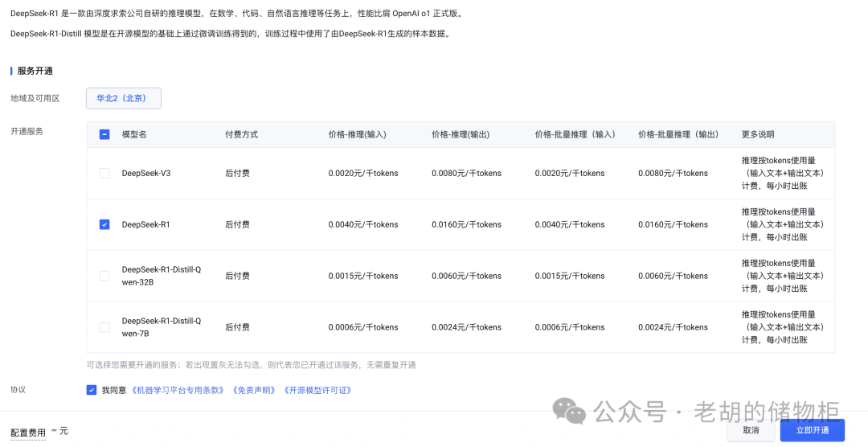Image resolution: width=868 pixels, height=447 pixels.
Task: Click the 更多说明 column header
Action: (x=758, y=134)
